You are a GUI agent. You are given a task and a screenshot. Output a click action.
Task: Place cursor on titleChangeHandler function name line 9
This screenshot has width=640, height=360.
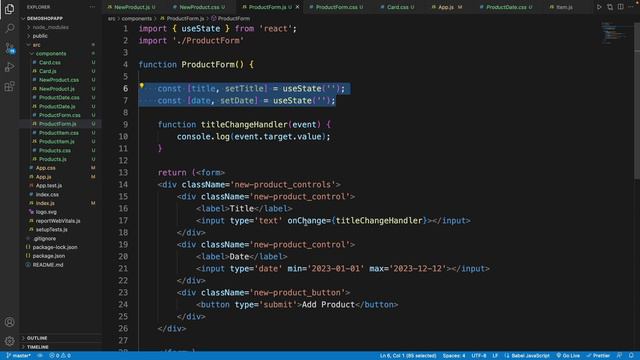coord(244,124)
